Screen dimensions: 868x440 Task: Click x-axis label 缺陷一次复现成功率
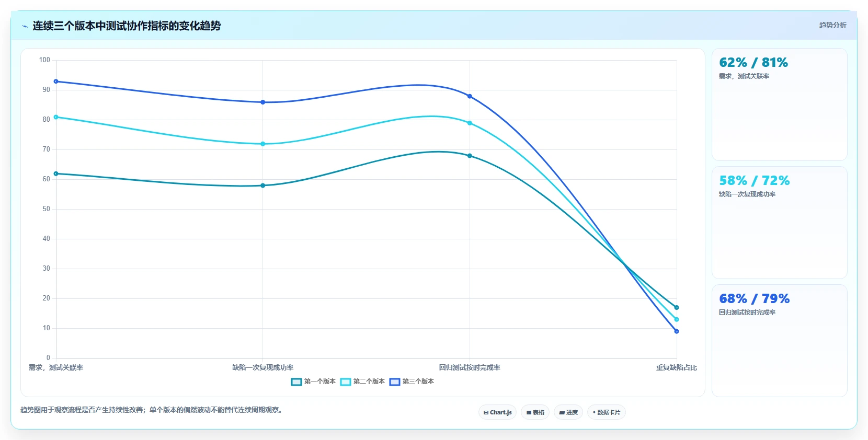[x=263, y=368]
